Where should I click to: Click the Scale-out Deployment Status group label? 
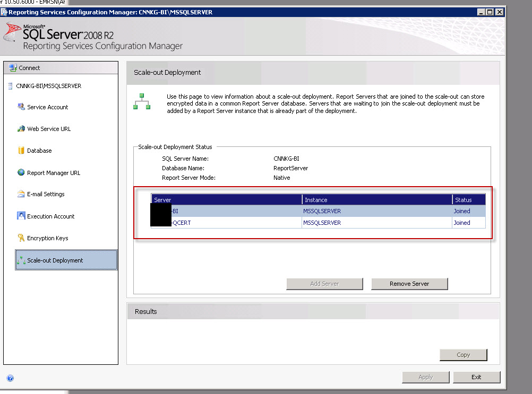click(175, 147)
